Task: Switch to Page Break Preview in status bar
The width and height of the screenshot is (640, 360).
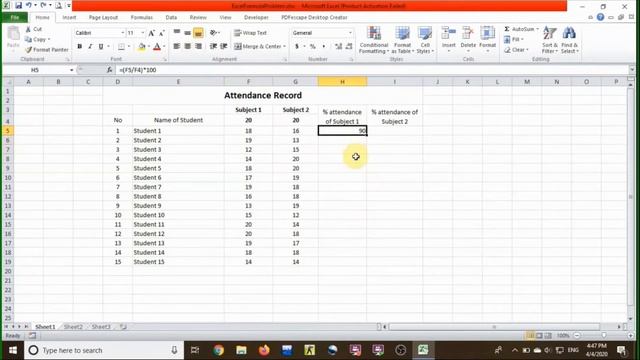Action: [548, 336]
